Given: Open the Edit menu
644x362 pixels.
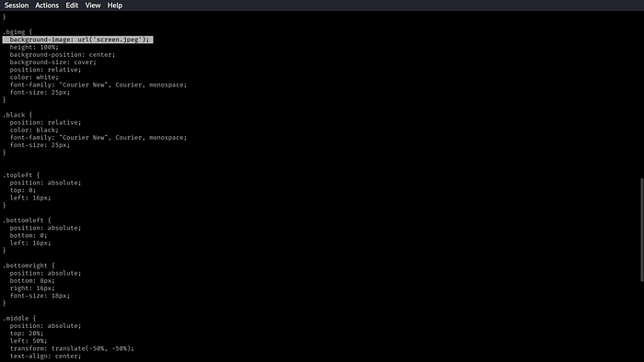Looking at the screenshot, I should (72, 6).
